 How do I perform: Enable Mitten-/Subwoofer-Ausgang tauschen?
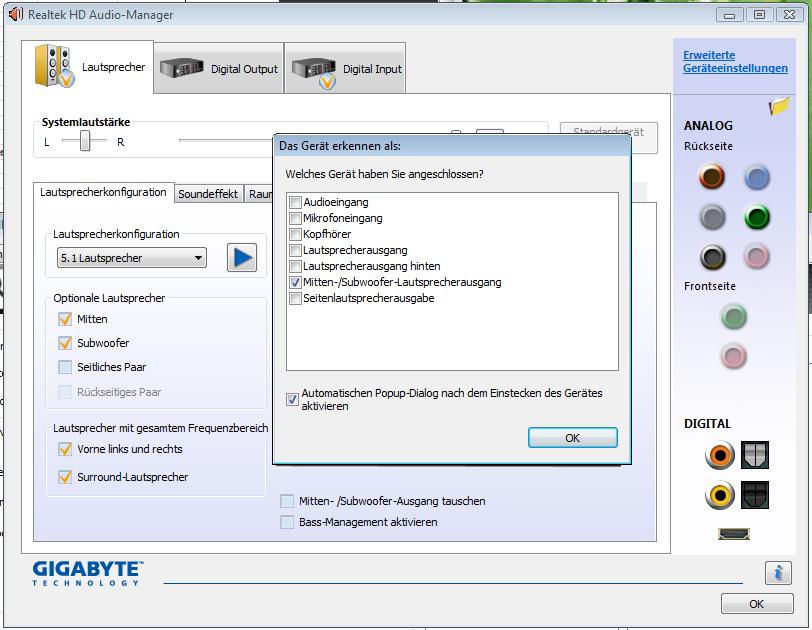click(286, 501)
